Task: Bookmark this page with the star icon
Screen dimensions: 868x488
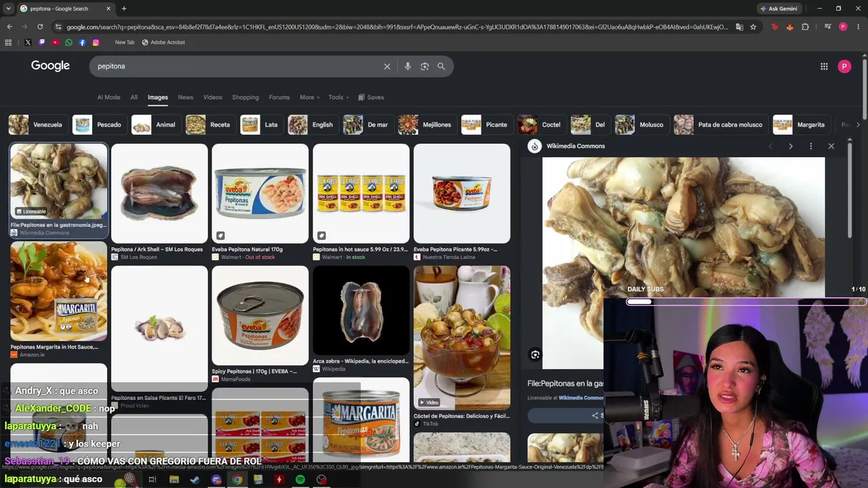Action: tap(753, 27)
